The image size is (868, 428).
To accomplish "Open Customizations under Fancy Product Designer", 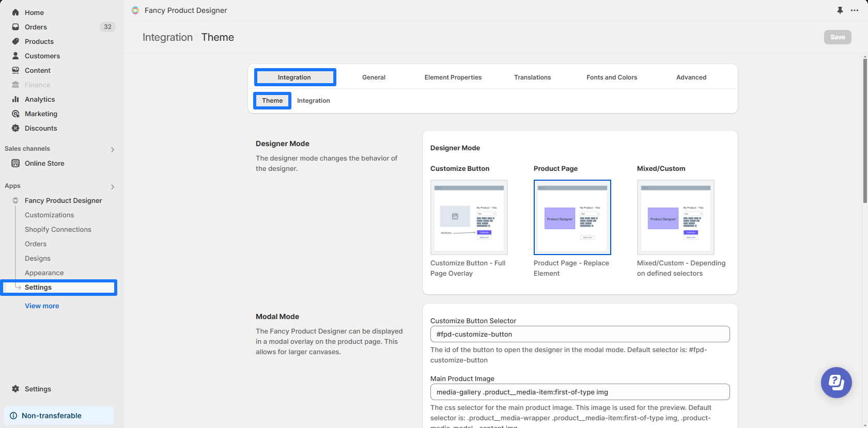I will pos(49,215).
